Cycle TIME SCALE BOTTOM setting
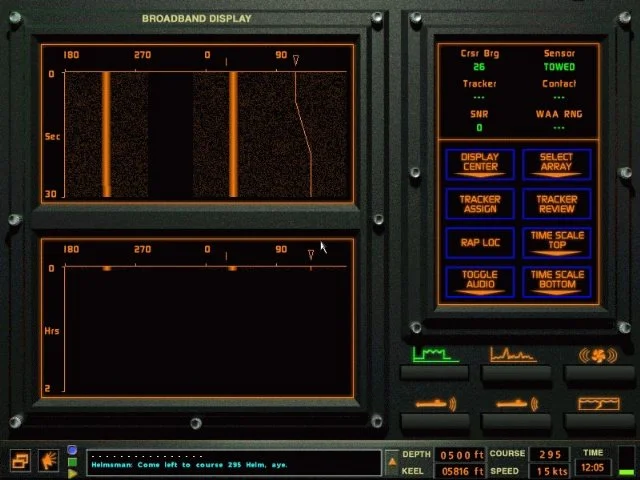This screenshot has width=640, height=480. 556,281
